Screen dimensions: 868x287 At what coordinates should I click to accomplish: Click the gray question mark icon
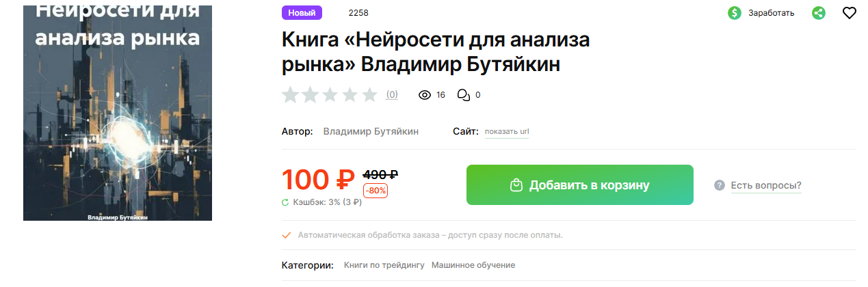click(720, 185)
